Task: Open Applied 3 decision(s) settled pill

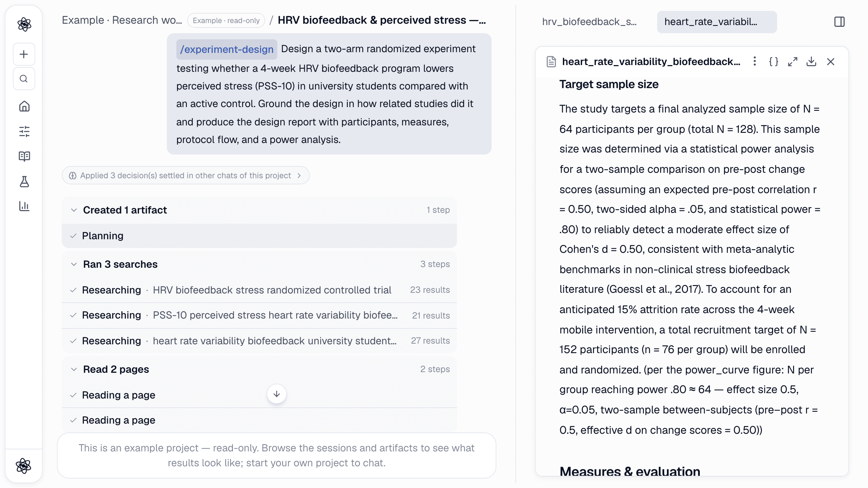Action: (185, 176)
